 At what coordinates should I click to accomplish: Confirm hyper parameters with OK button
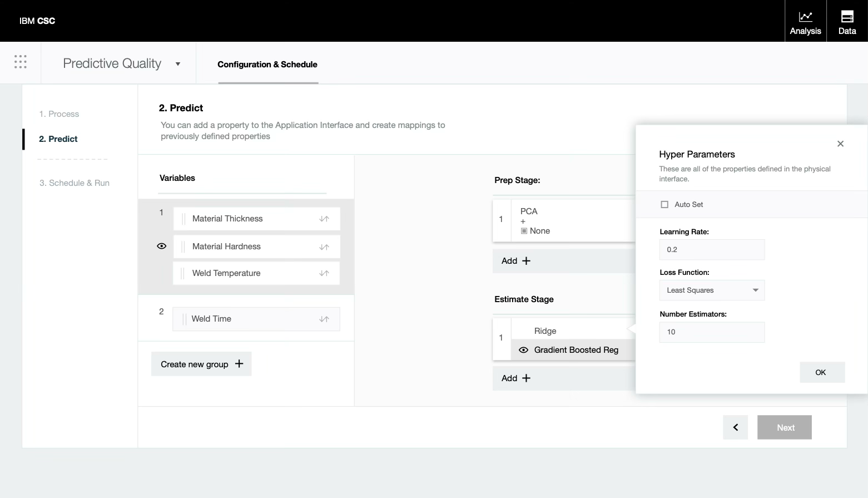tap(822, 372)
